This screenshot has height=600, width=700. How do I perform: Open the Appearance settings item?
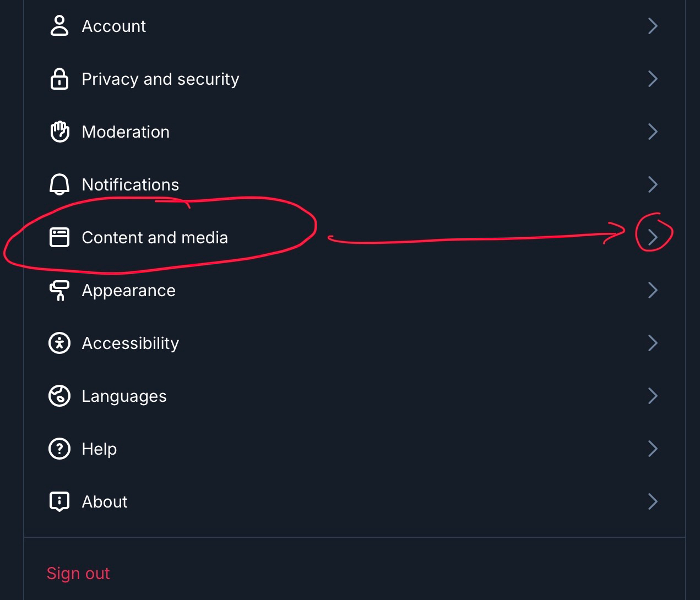128,291
